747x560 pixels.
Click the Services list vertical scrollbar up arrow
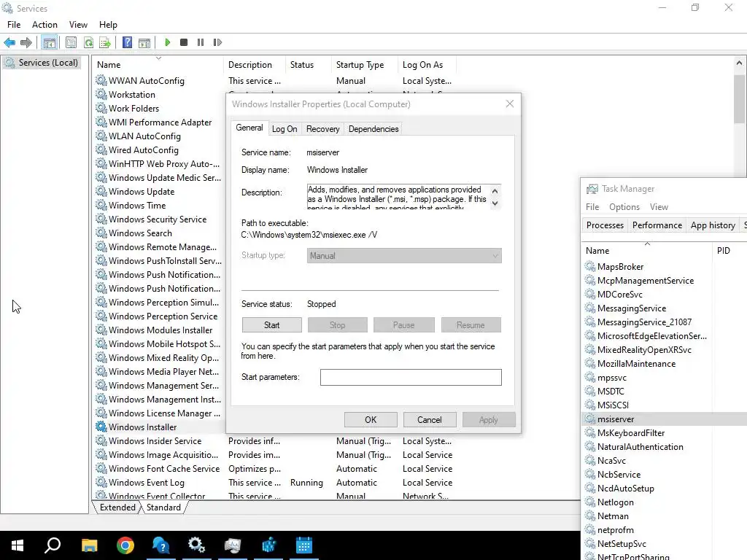[x=739, y=63]
